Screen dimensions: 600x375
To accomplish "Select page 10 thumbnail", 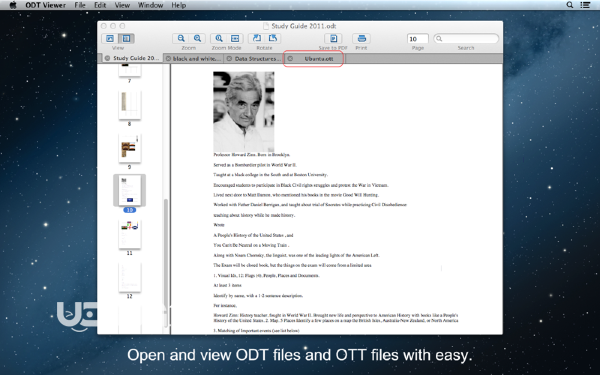I will click(x=129, y=191).
